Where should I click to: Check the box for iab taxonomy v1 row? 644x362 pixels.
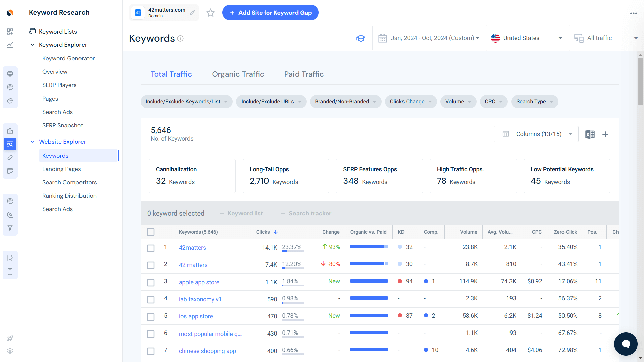point(151,300)
